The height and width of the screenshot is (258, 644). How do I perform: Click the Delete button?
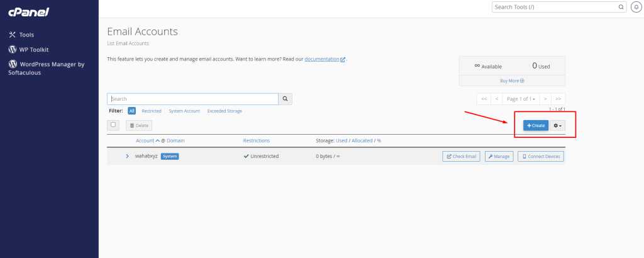pyautogui.click(x=139, y=126)
